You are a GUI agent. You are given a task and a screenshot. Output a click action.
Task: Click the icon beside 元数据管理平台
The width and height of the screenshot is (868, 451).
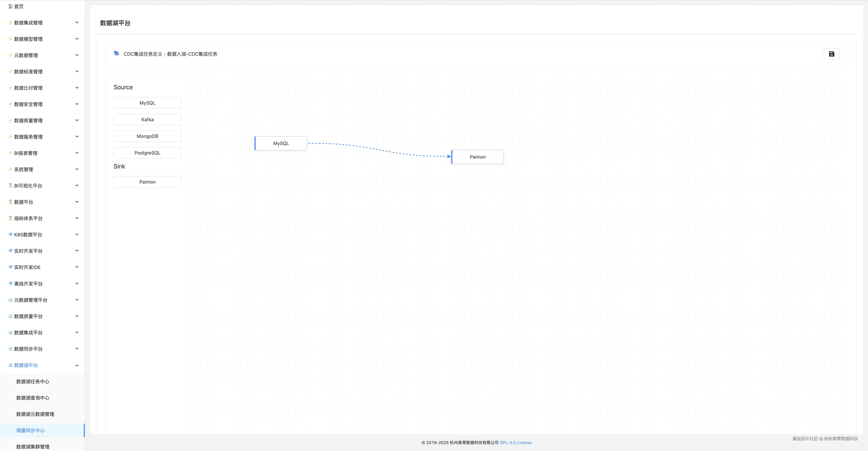pyautogui.click(x=11, y=300)
